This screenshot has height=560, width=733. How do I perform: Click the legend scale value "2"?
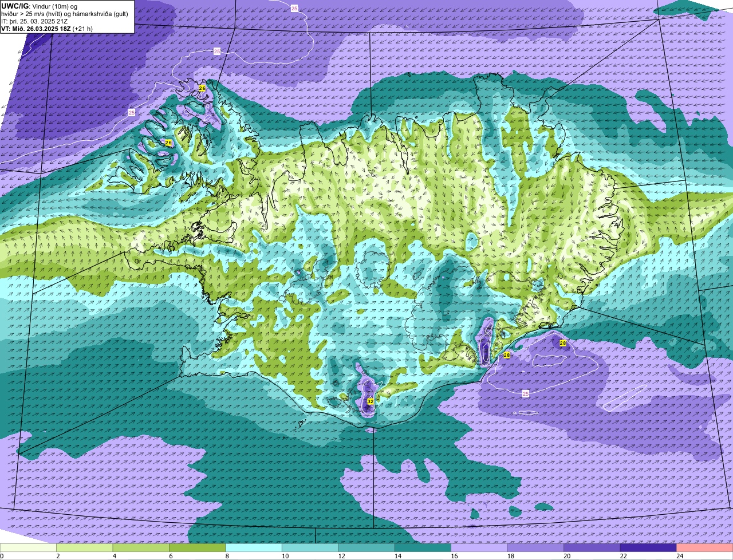point(58,555)
